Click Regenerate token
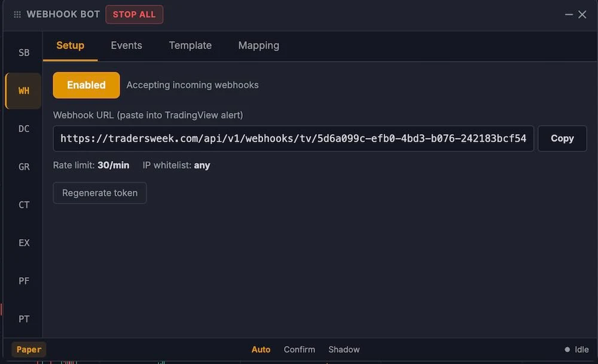The image size is (598, 364). click(x=100, y=193)
